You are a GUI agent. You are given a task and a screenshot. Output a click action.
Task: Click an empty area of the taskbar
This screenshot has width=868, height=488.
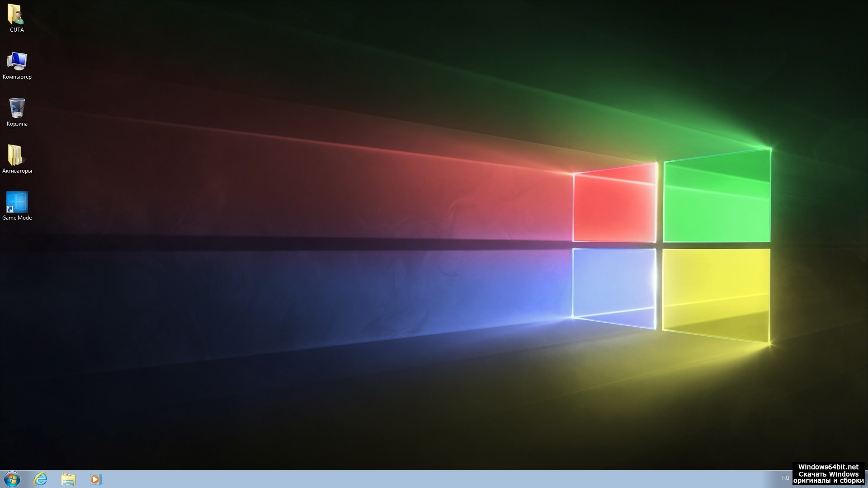(407, 479)
